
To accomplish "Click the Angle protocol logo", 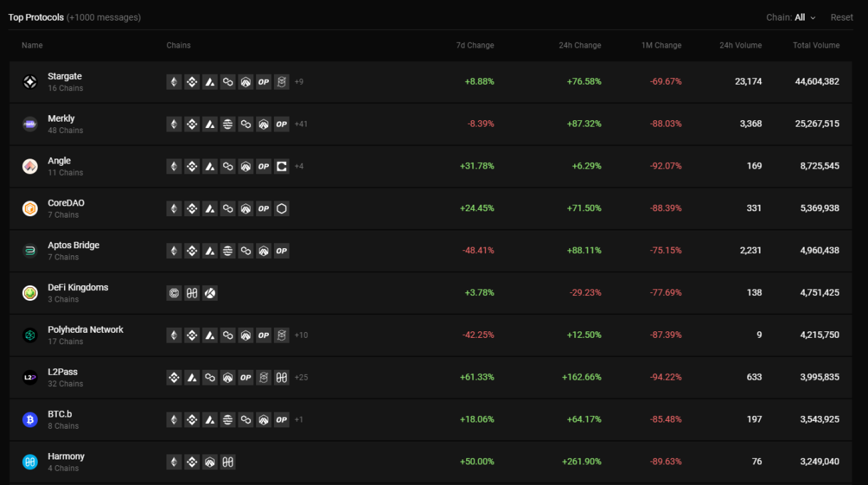I will [30, 166].
